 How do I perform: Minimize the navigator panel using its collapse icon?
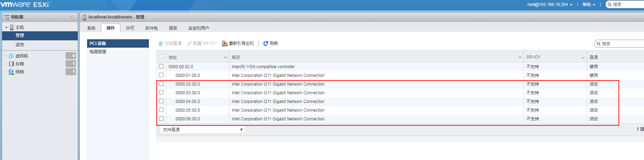click(x=72, y=17)
